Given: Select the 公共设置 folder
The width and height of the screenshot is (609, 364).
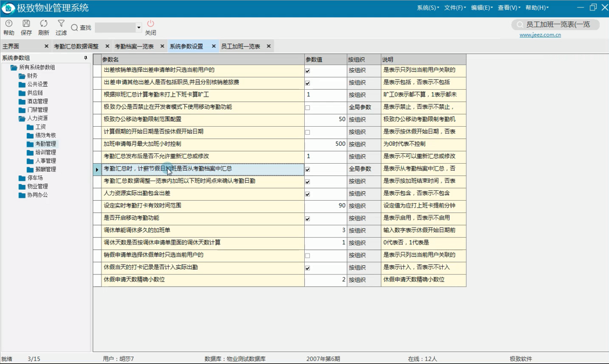Looking at the screenshot, I should 33,84.
